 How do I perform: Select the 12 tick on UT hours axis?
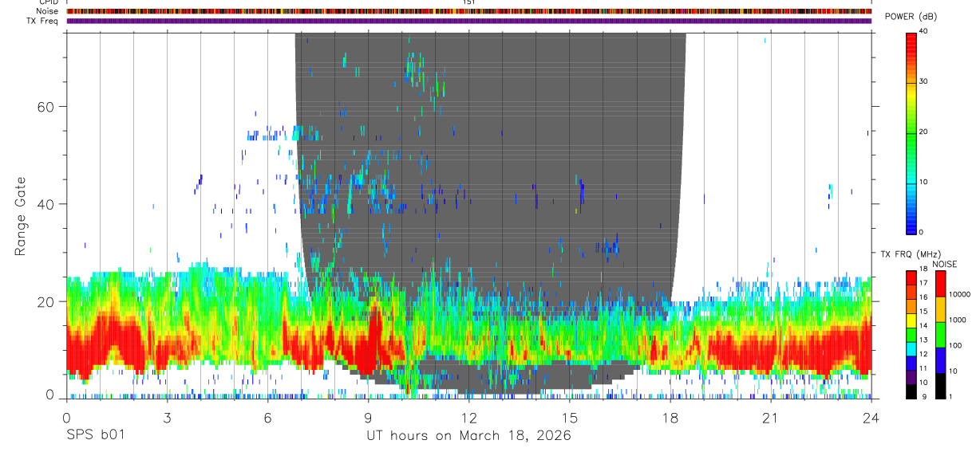click(x=469, y=419)
